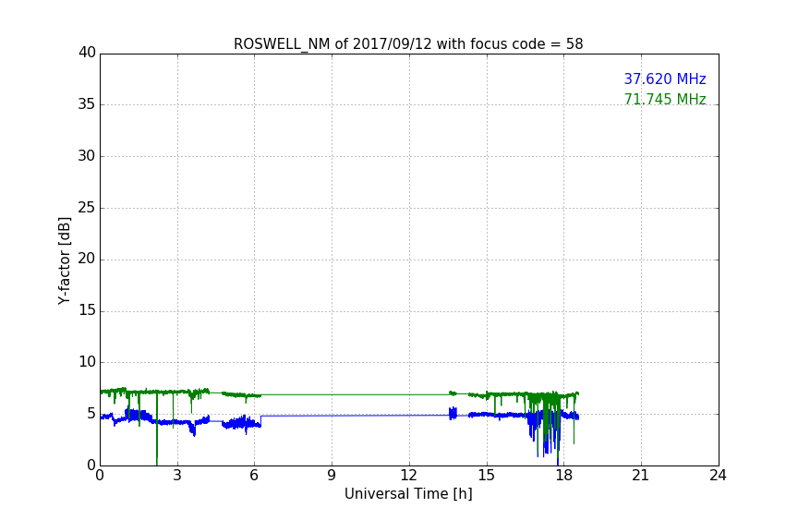798x532 pixels.
Task: Click the x-axis tick label 9
Action: (x=332, y=476)
